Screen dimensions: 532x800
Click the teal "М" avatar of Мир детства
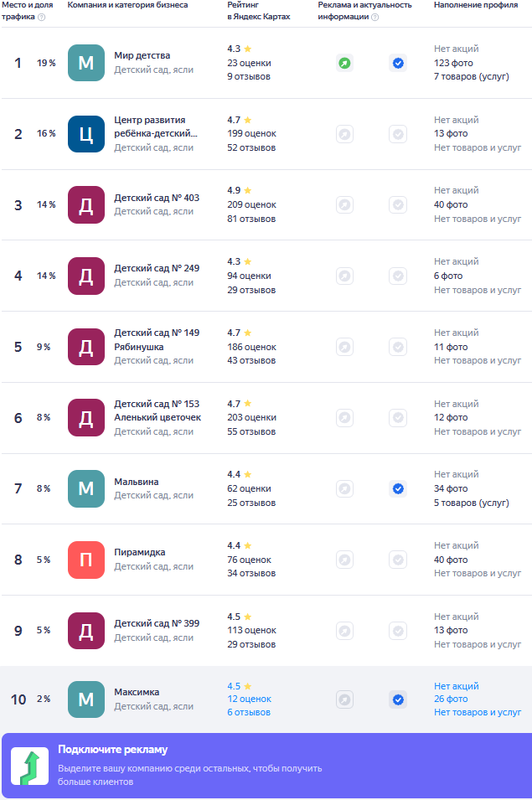pyautogui.click(x=86, y=63)
